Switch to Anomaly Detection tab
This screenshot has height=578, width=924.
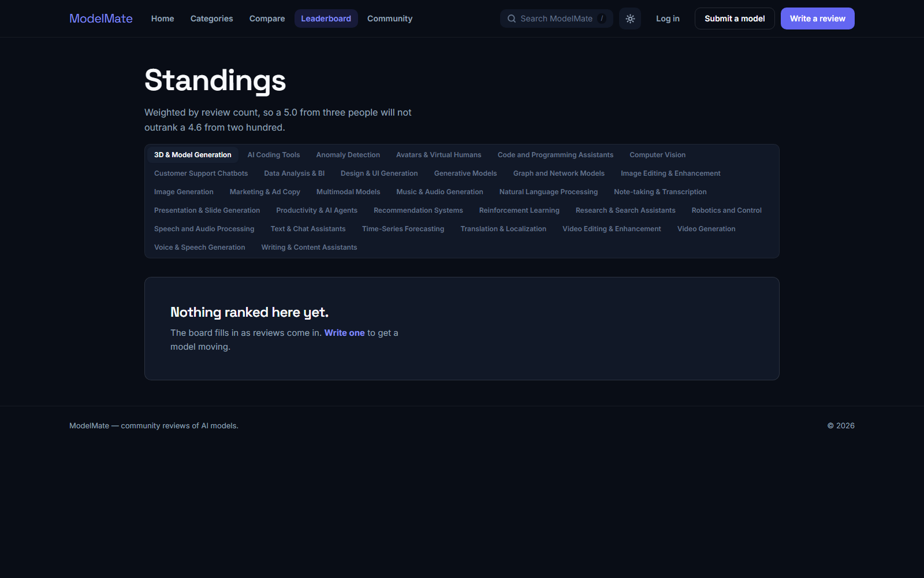click(x=348, y=155)
